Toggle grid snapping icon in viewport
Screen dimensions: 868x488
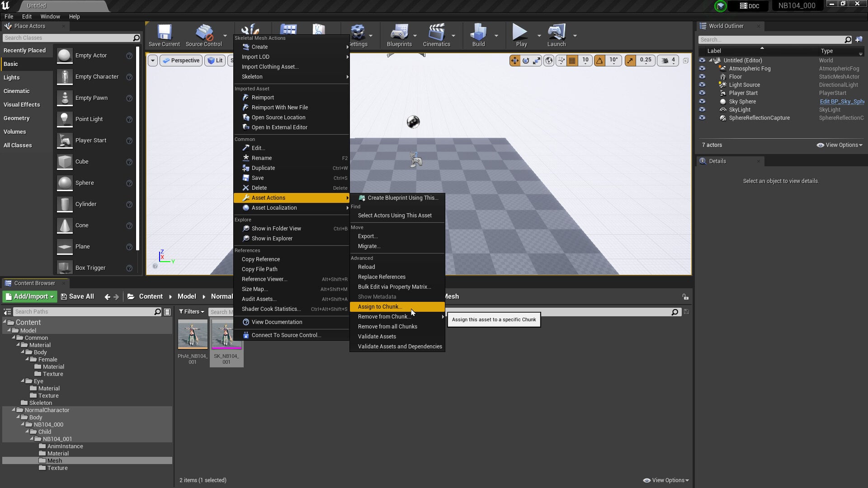(572, 61)
